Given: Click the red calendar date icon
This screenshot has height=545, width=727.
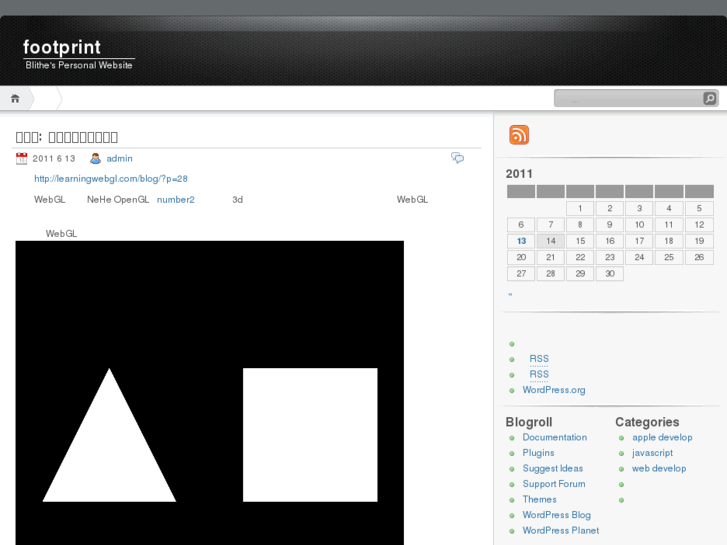Looking at the screenshot, I should [21, 159].
